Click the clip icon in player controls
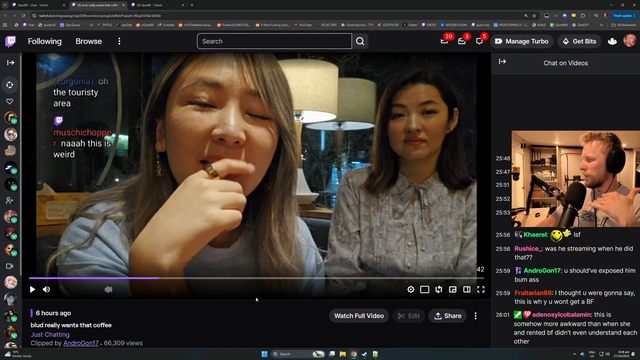The image size is (640, 360). click(439, 289)
